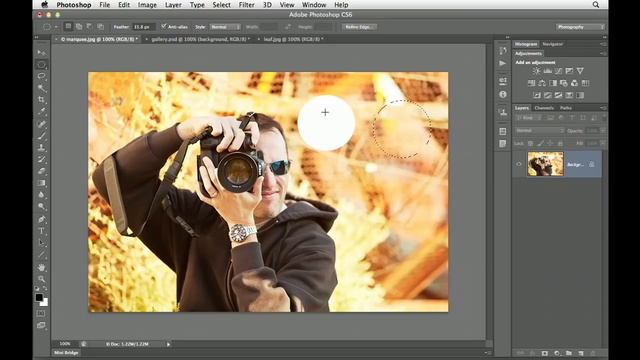
Task: Select the Brush tool
Action: pyautogui.click(x=41, y=136)
